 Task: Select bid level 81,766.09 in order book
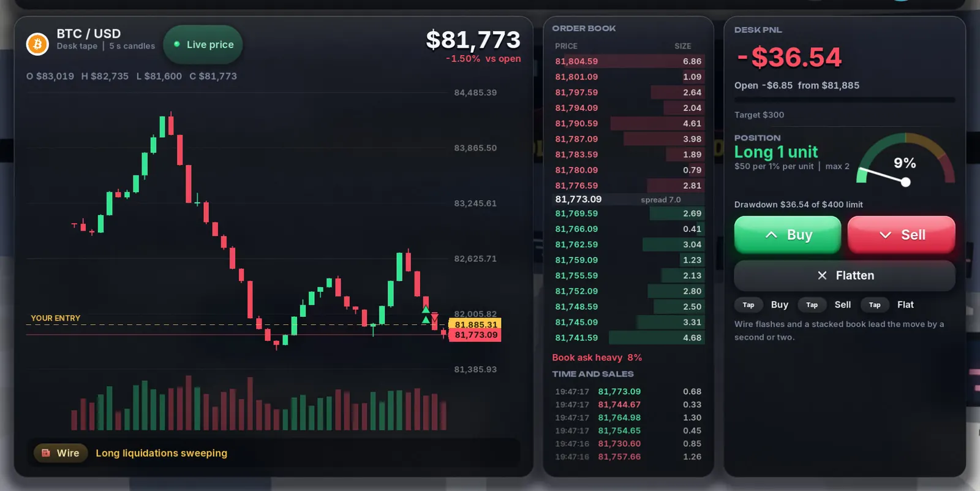point(628,229)
